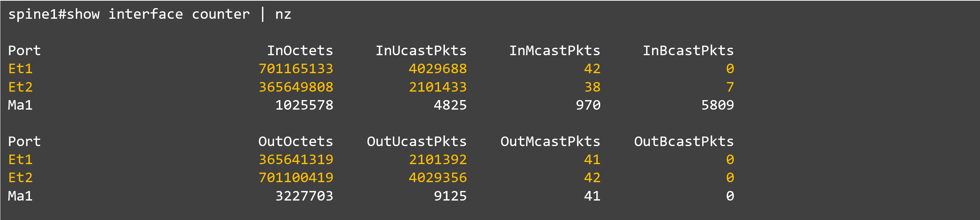980x220 pixels.
Task: Click the InUcastPkts column header
Action: [421, 51]
